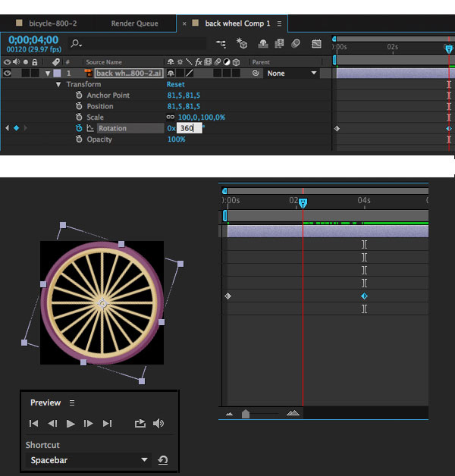Open the Render Queue tab
Screen dimensions: 455x476
pos(134,23)
